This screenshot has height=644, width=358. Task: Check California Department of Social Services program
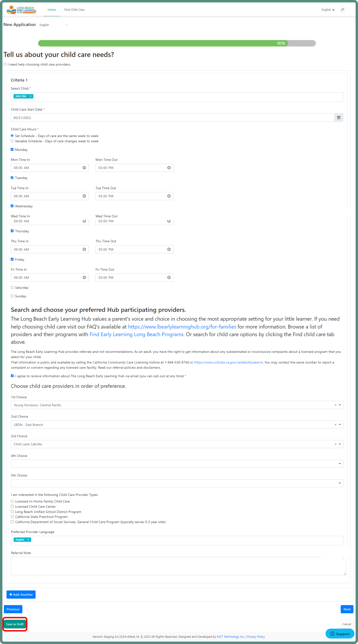click(12, 522)
